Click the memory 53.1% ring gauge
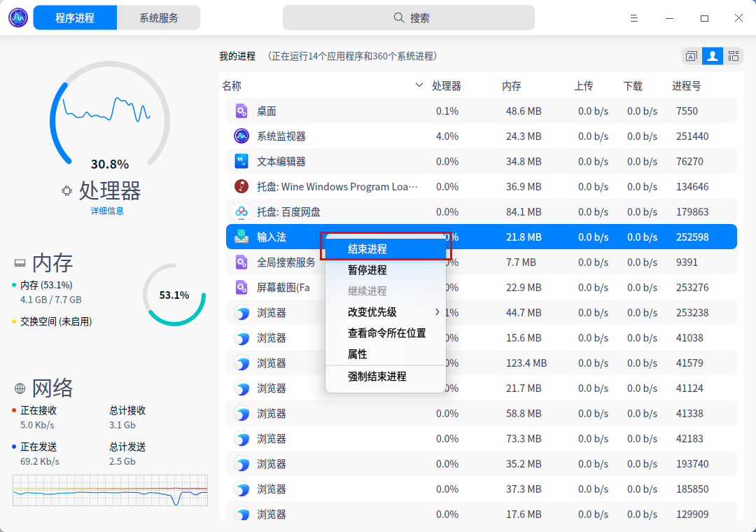Image resolution: width=756 pixels, height=532 pixels. pos(174,295)
